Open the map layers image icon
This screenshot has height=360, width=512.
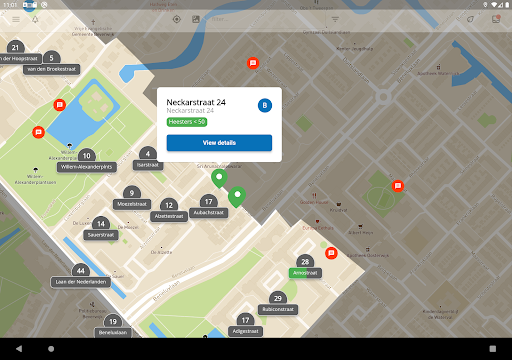coord(196,19)
